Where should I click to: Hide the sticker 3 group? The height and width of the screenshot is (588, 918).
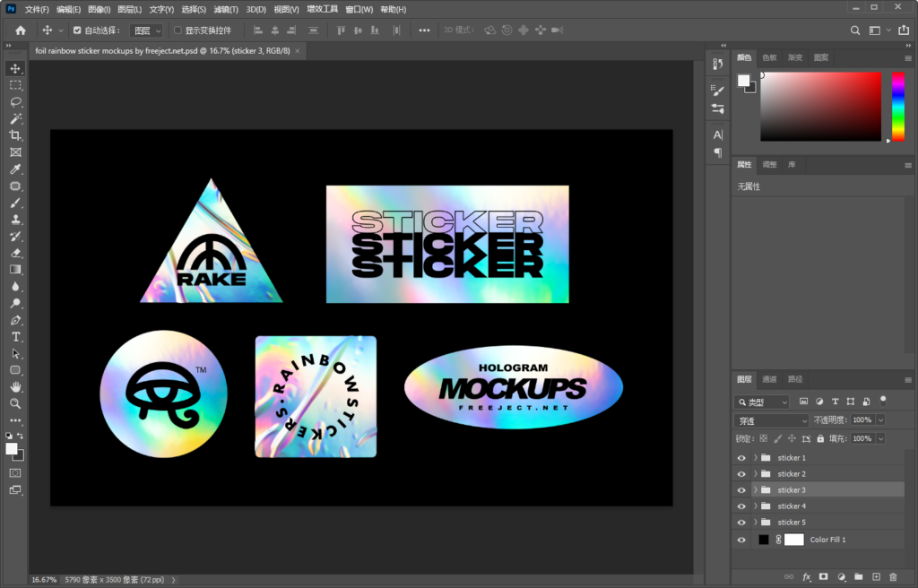coord(741,490)
